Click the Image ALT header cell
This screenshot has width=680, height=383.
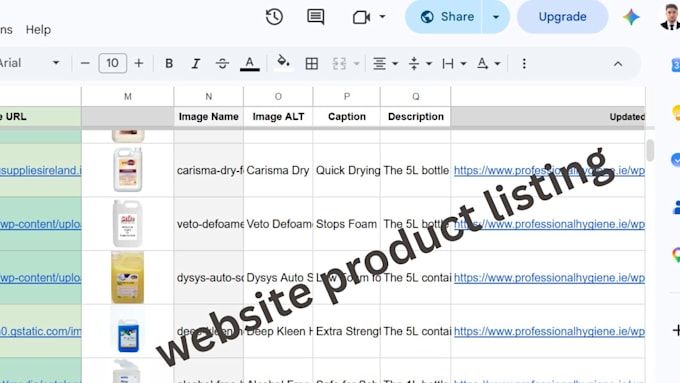(x=278, y=117)
